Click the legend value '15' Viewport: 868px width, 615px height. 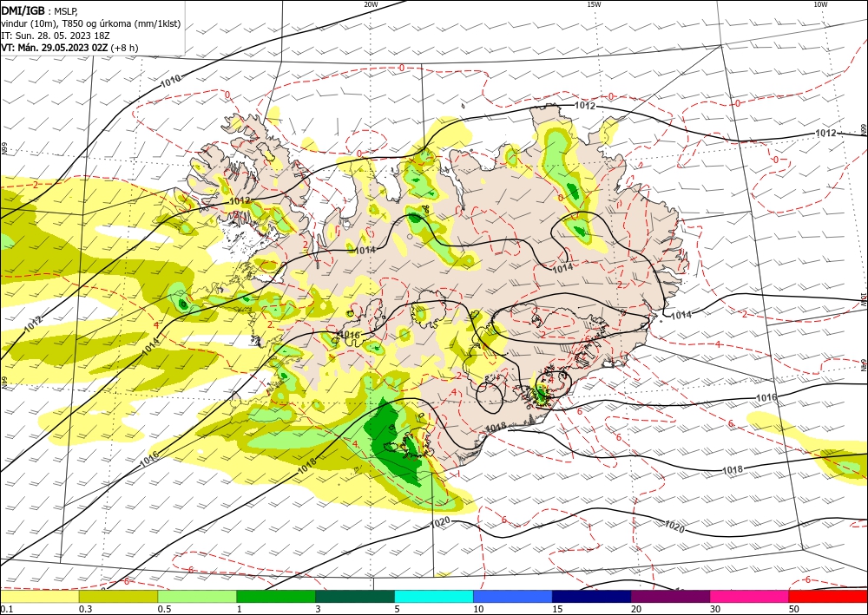557,609
